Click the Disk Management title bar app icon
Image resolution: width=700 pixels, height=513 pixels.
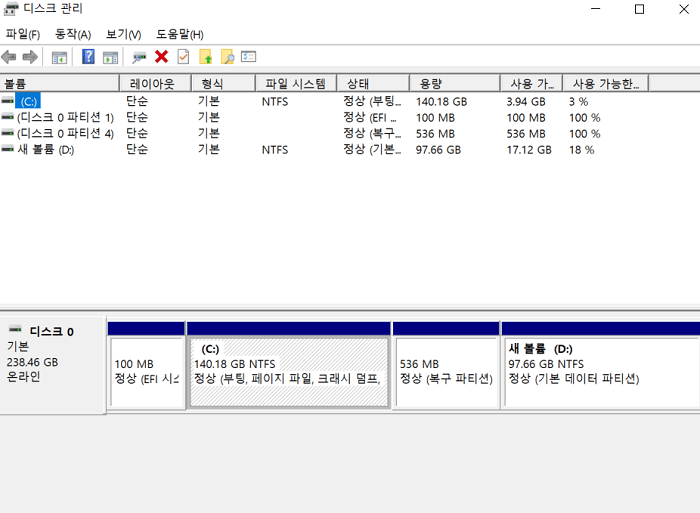point(11,9)
